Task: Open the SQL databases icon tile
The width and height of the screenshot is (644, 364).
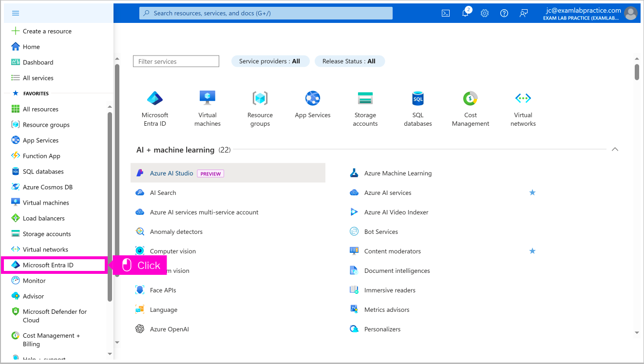Action: [x=417, y=109]
